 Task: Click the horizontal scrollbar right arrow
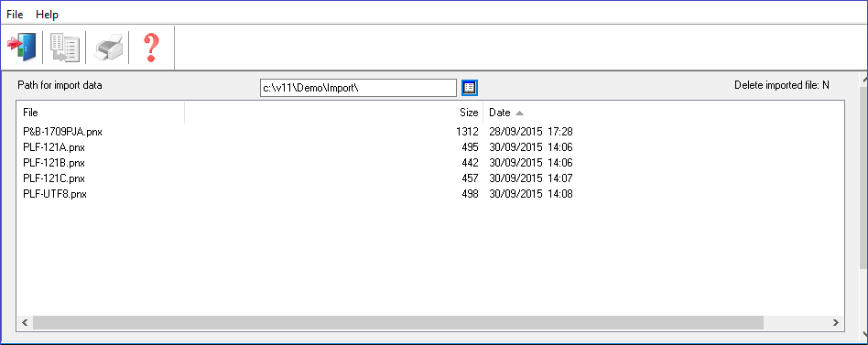[x=836, y=322]
